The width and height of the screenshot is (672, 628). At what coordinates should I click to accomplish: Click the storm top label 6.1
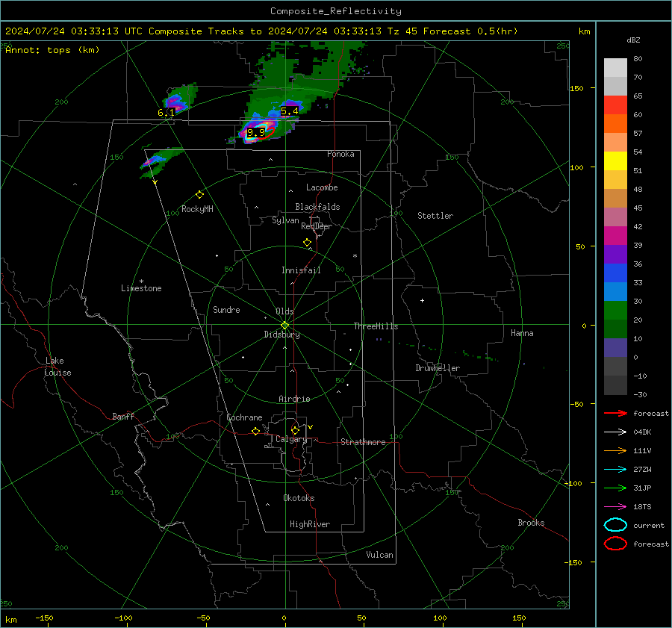[166, 113]
